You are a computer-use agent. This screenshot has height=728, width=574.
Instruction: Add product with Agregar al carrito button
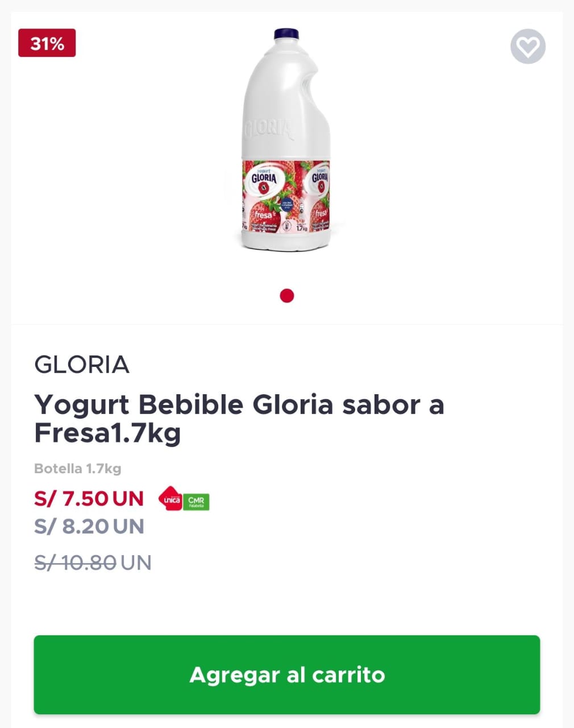click(287, 675)
